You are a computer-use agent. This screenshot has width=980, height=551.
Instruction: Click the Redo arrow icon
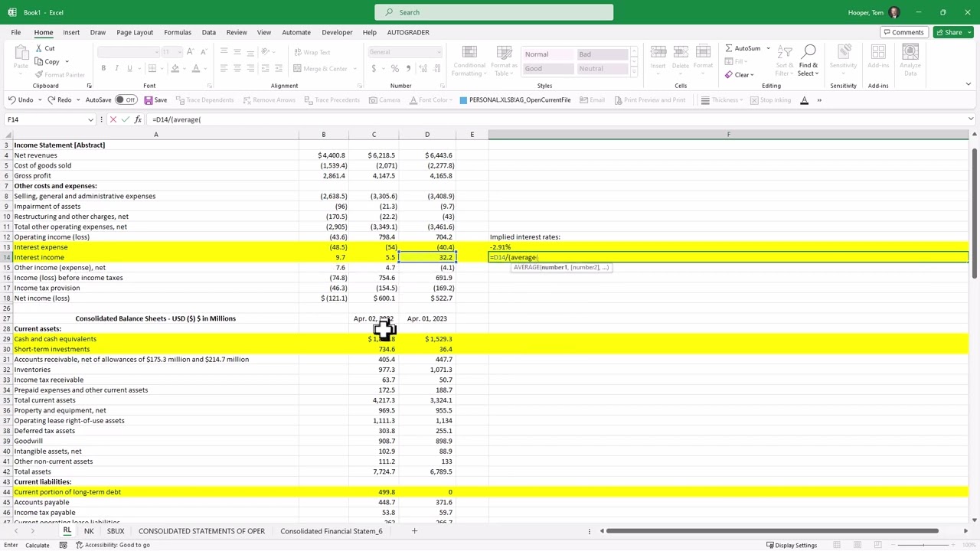(x=51, y=100)
